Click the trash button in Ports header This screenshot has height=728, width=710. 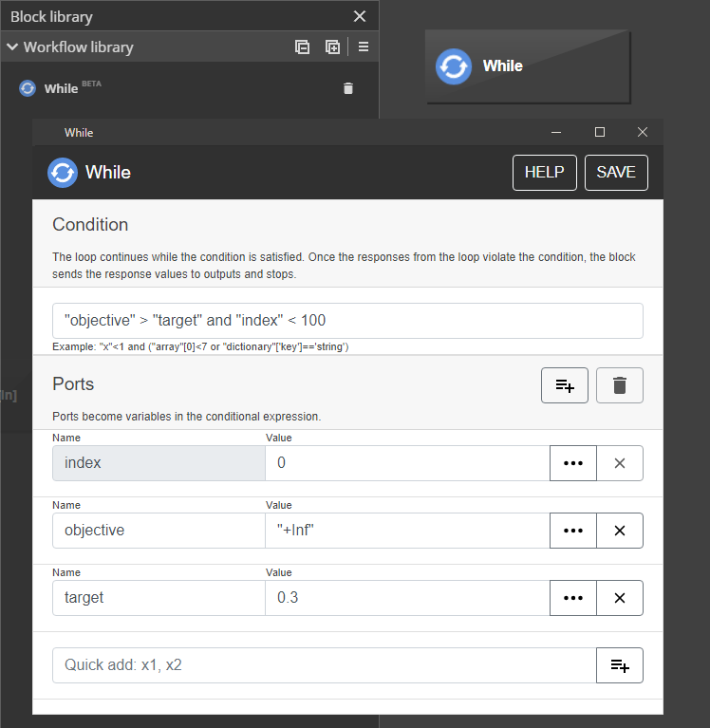(x=620, y=385)
